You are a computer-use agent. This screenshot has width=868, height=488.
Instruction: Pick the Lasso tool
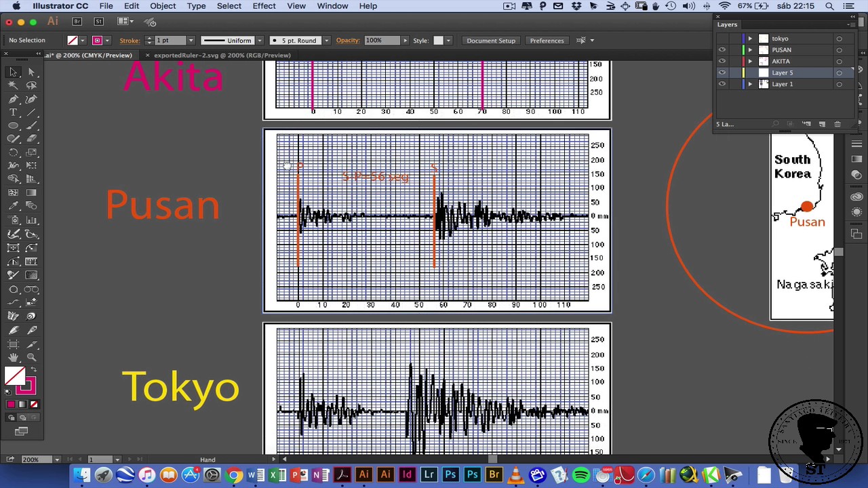point(31,85)
